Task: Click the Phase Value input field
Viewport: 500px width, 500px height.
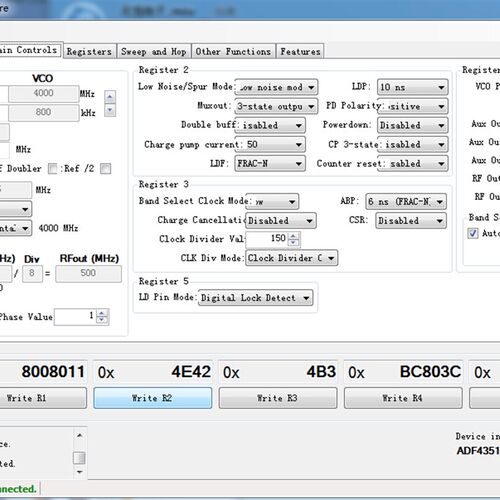Action: pos(75,316)
